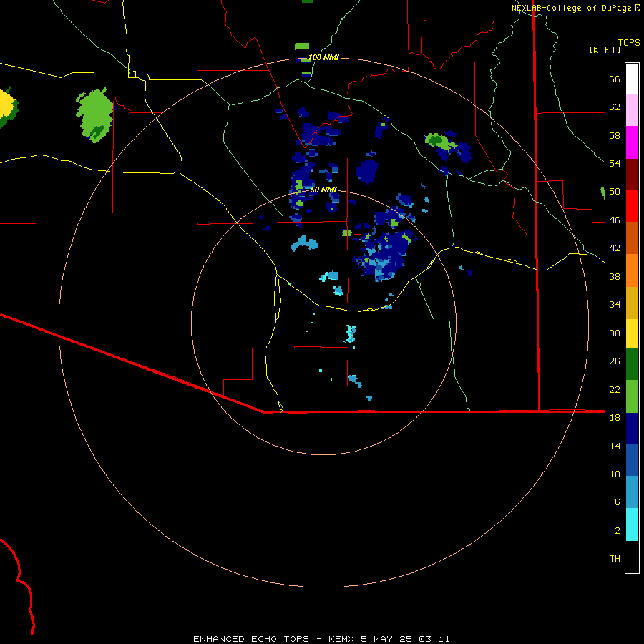Pick the cyan legend swatch

pos(632,525)
